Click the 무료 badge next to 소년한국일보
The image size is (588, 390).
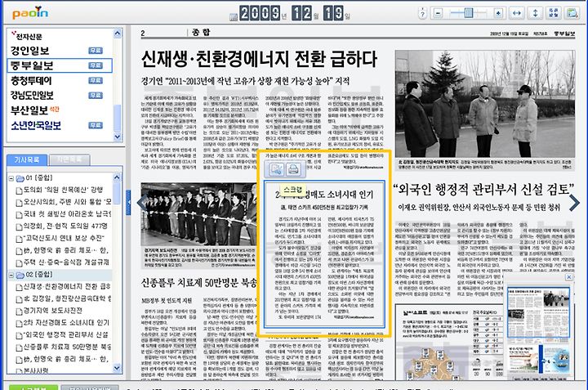[x=96, y=125]
